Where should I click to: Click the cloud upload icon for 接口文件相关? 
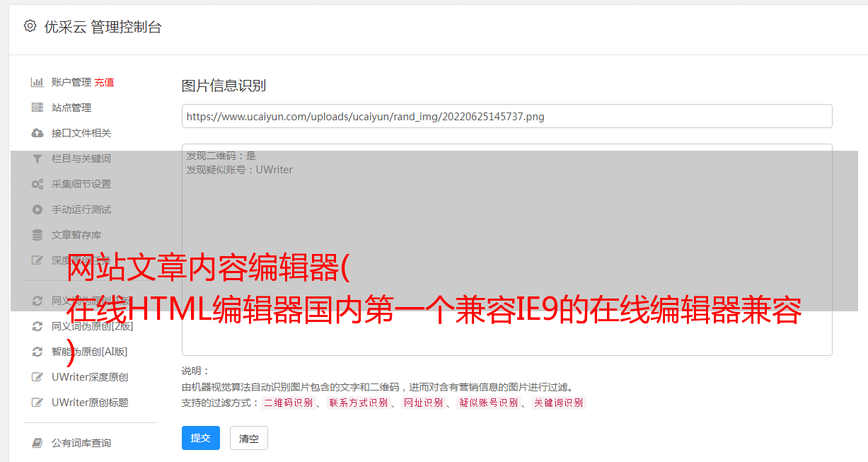(x=37, y=133)
